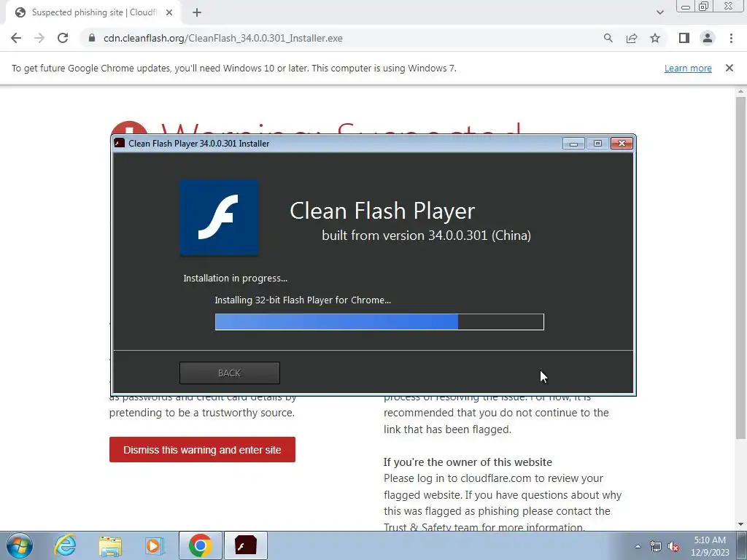Image resolution: width=747 pixels, height=560 pixels.
Task: Click the Chrome forward arrow
Action: [x=39, y=38]
